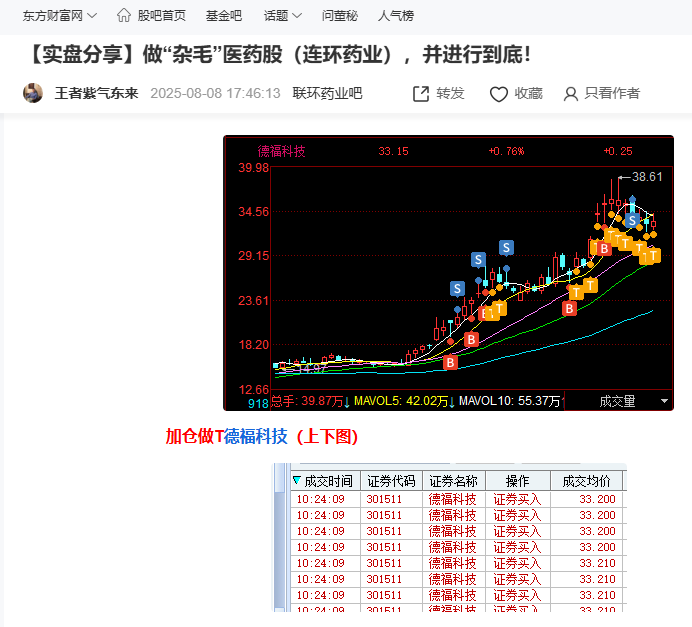The width and height of the screenshot is (692, 627).
Task: Click the 收藏 label
Action: tap(528, 93)
